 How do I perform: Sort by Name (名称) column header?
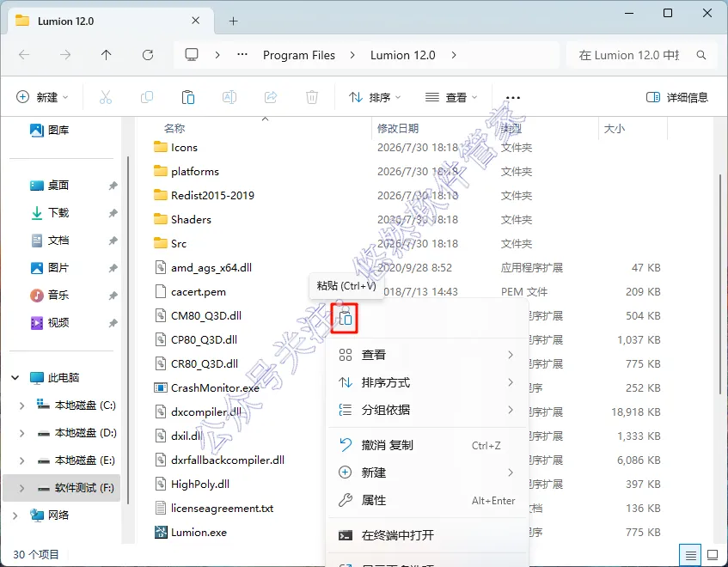pos(174,129)
